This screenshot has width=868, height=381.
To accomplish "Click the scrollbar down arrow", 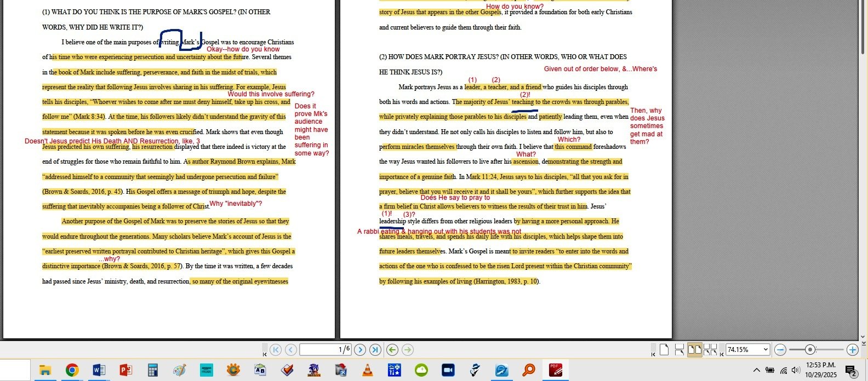I will pyautogui.click(x=863, y=337).
